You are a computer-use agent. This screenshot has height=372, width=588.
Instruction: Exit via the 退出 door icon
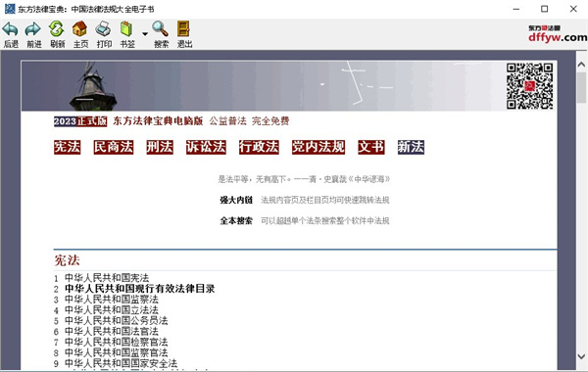pyautogui.click(x=184, y=29)
